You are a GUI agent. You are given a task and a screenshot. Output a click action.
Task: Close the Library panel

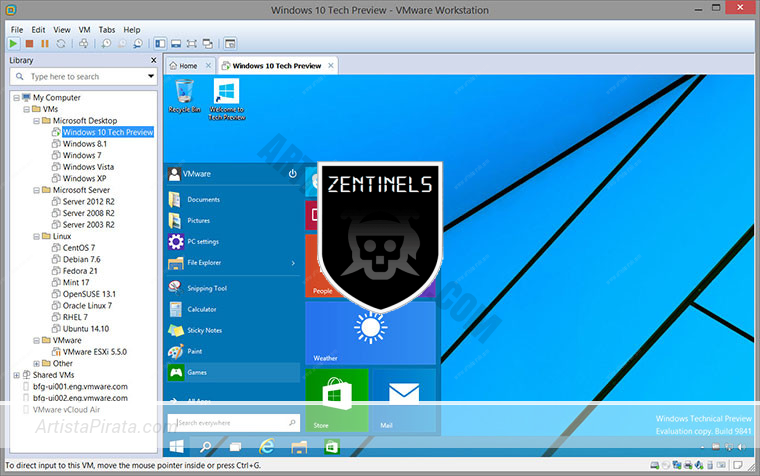(154, 60)
